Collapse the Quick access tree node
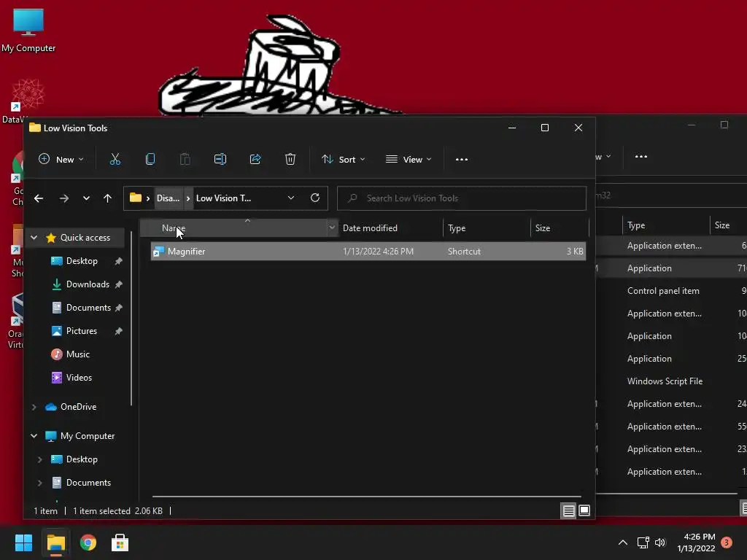Viewport: 747px width, 560px height. coord(34,237)
